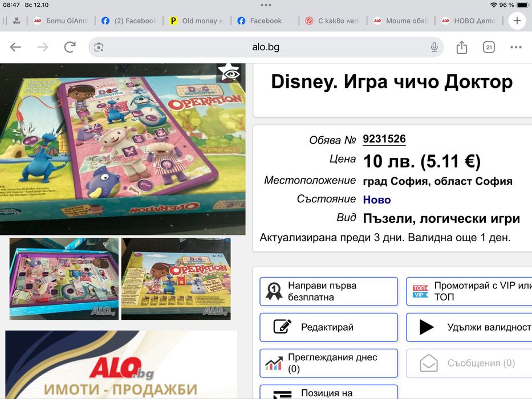Tap the alo.bg address bar
This screenshot has height=399, width=532.
click(266, 47)
